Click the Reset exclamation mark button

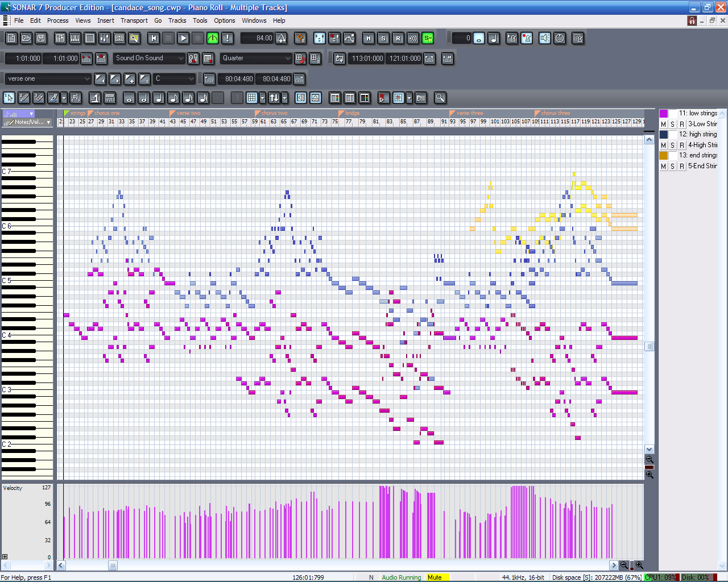[227, 38]
